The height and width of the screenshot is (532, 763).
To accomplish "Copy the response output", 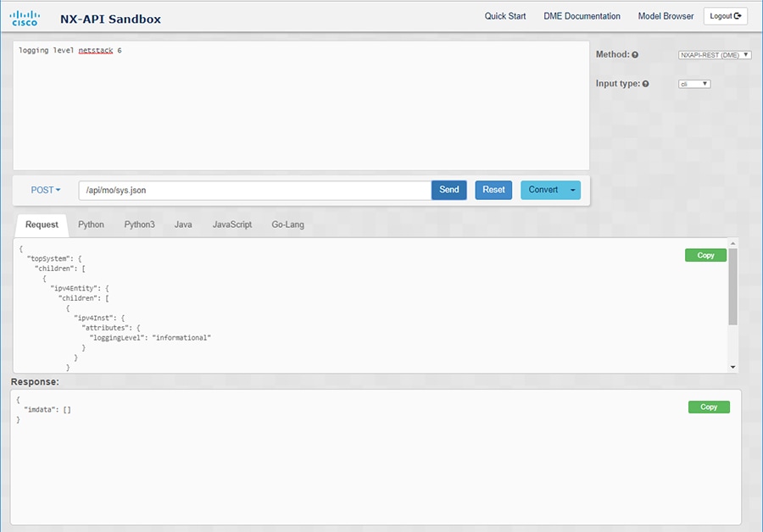I will click(x=709, y=407).
